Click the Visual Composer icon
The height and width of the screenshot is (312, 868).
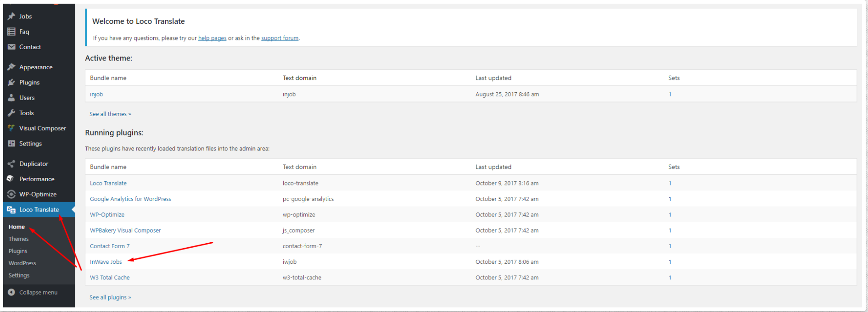pos(11,128)
